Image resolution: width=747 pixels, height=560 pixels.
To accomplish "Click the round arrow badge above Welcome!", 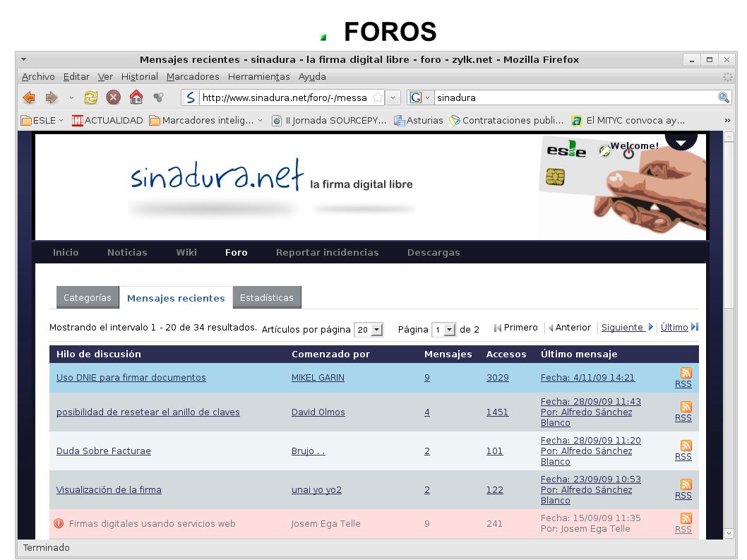I will click(681, 141).
